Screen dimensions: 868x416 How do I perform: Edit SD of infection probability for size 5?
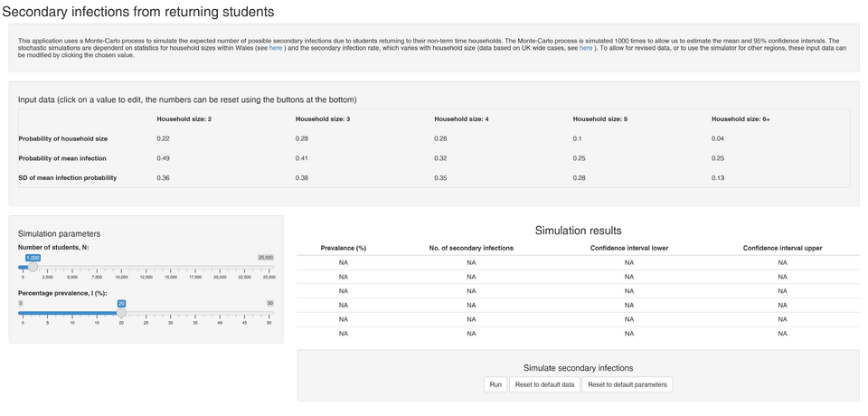click(x=579, y=178)
